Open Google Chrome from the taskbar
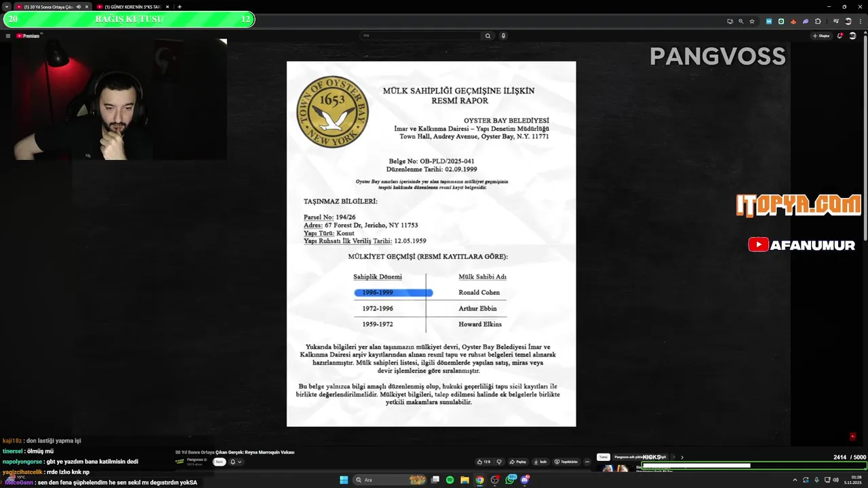This screenshot has width=868, height=488. (x=479, y=480)
